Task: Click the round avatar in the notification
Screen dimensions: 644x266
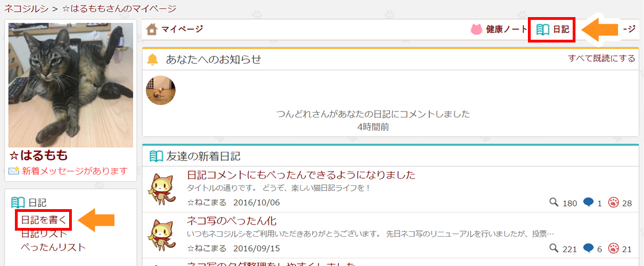Action: click(161, 91)
